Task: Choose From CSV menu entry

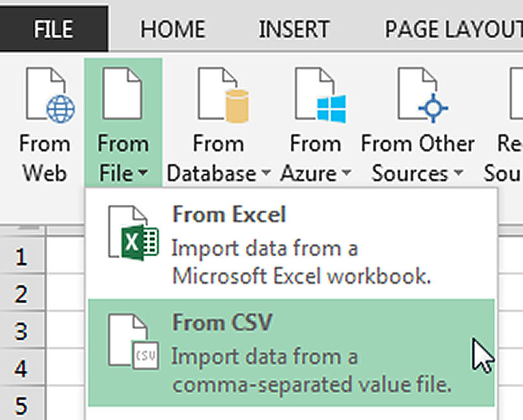Action: pyautogui.click(x=291, y=353)
